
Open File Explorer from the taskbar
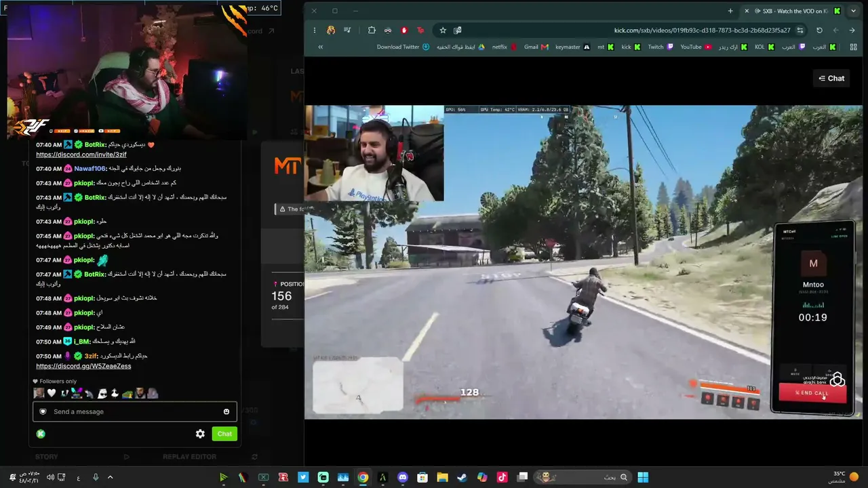(x=442, y=477)
